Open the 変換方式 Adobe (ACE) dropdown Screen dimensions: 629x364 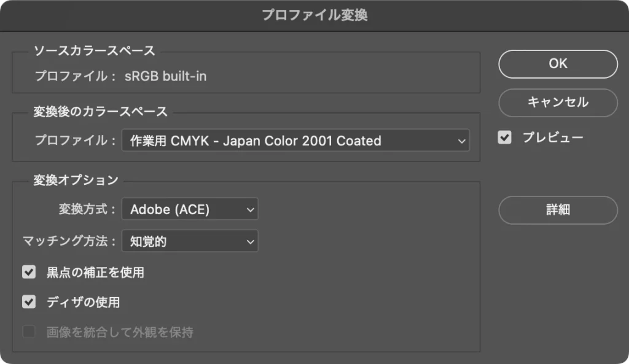tap(190, 209)
